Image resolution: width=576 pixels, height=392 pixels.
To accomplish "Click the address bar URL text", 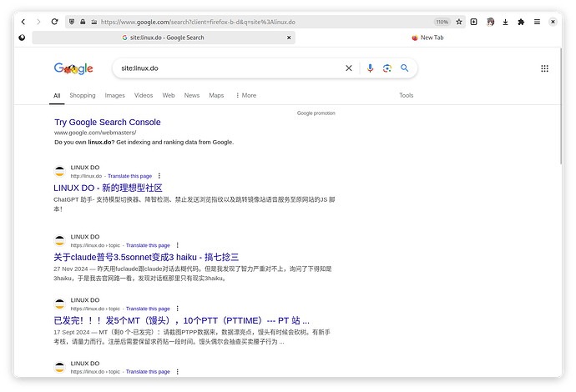I will (198, 22).
